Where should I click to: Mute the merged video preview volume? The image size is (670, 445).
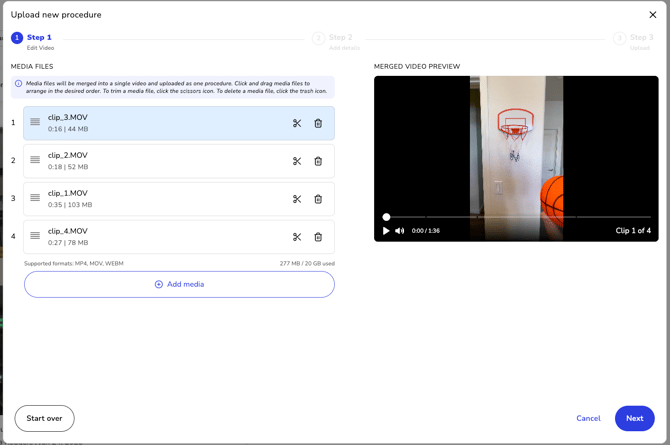pyautogui.click(x=400, y=231)
